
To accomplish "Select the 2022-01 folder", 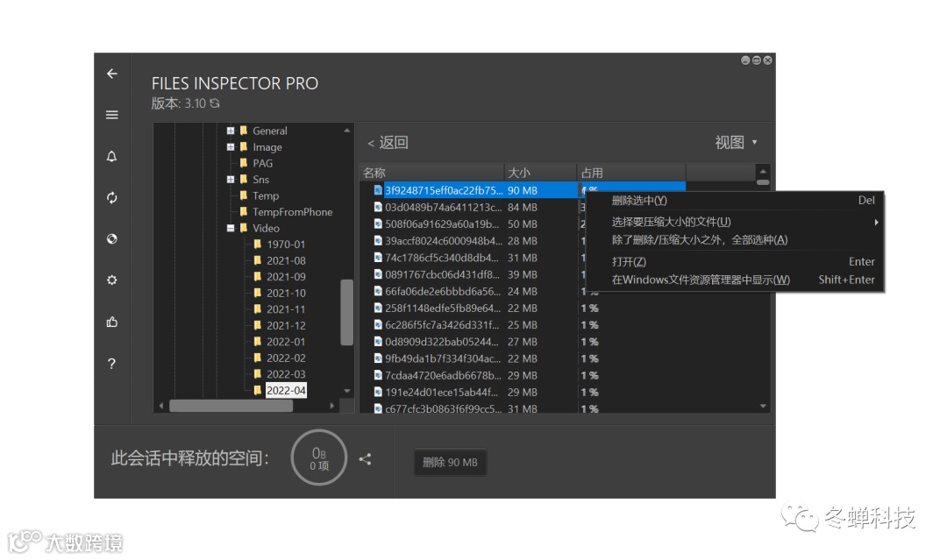I will pos(286,342).
